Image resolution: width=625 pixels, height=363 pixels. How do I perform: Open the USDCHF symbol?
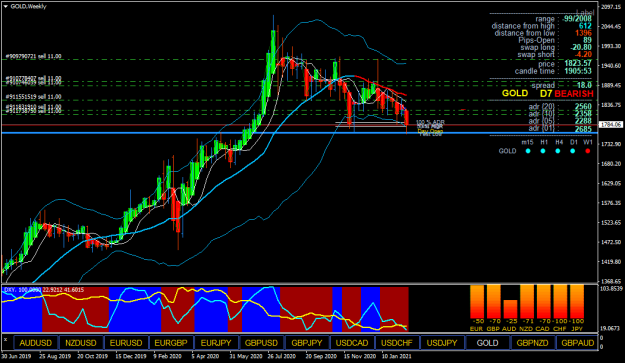(x=397, y=343)
